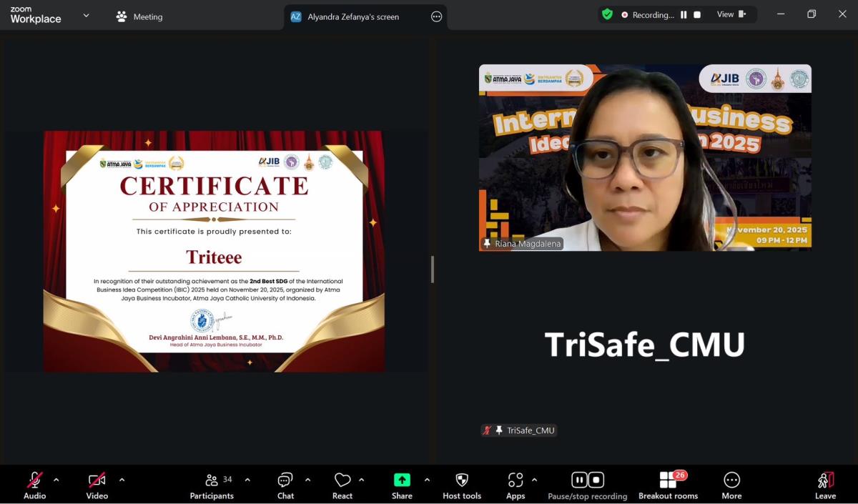
Task: Pause the recording in top bar
Action: (684, 15)
